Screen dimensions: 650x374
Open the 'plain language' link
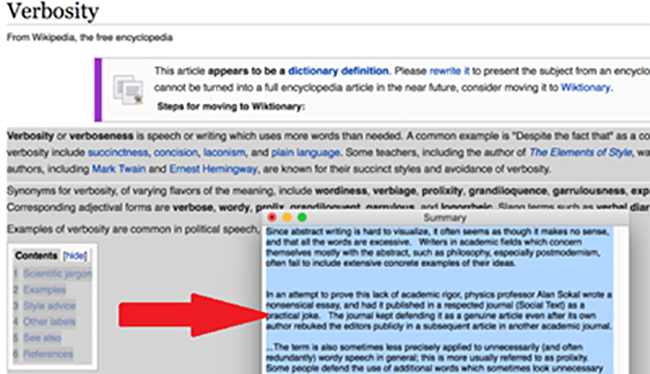306,153
